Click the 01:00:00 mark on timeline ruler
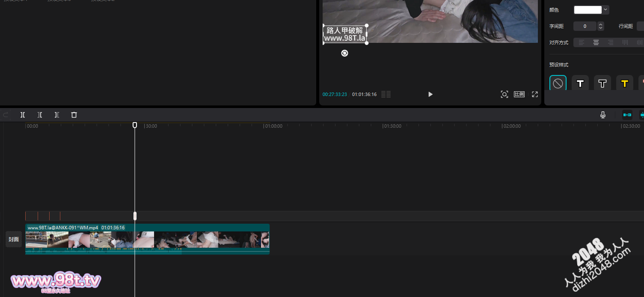This screenshot has width=644, height=297. pos(273,126)
